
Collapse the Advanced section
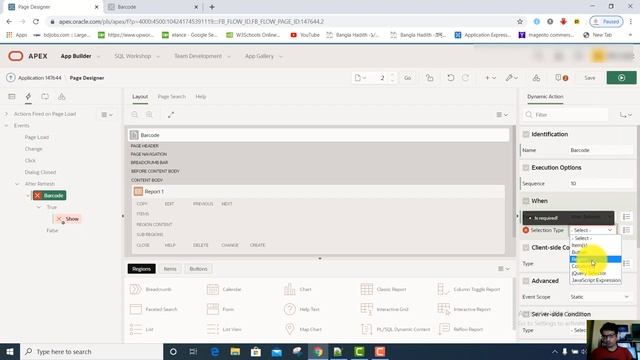[526, 281]
